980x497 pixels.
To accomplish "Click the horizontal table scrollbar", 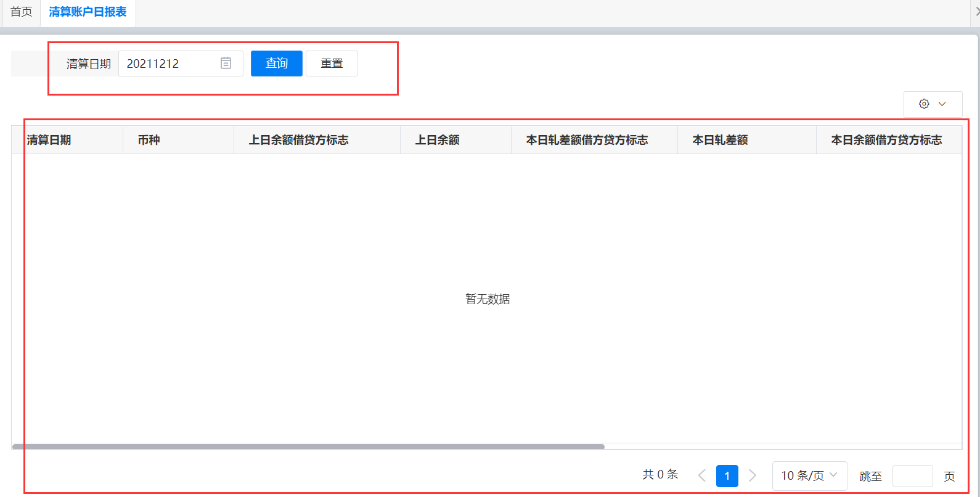I will pyautogui.click(x=308, y=446).
